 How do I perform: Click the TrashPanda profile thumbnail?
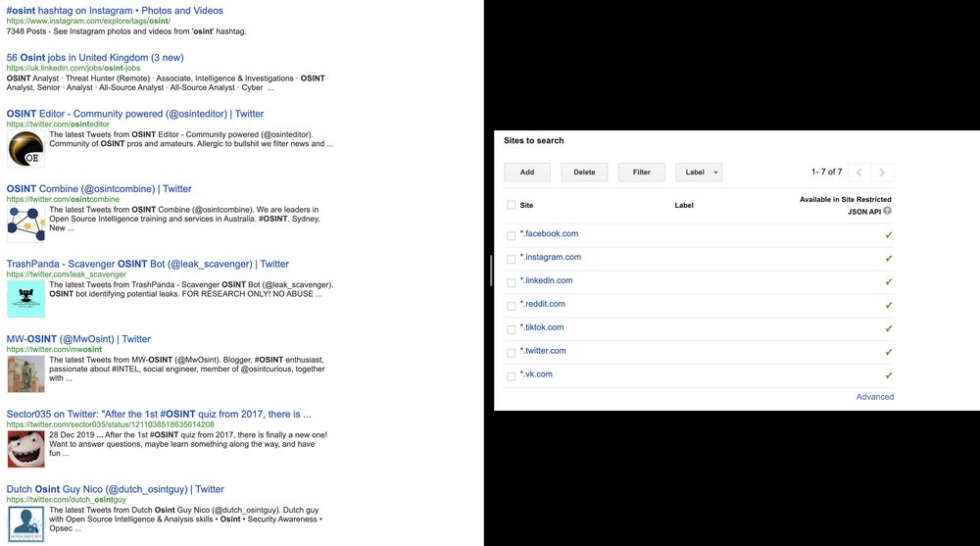tap(25, 299)
